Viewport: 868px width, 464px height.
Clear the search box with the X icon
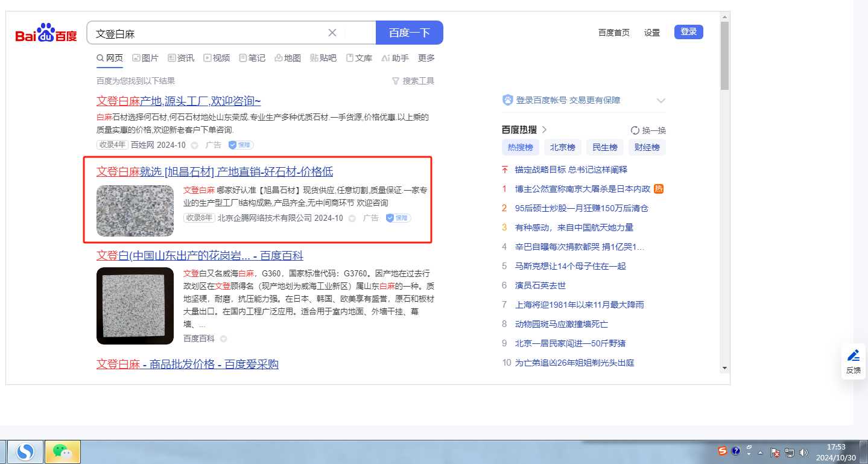(x=332, y=33)
